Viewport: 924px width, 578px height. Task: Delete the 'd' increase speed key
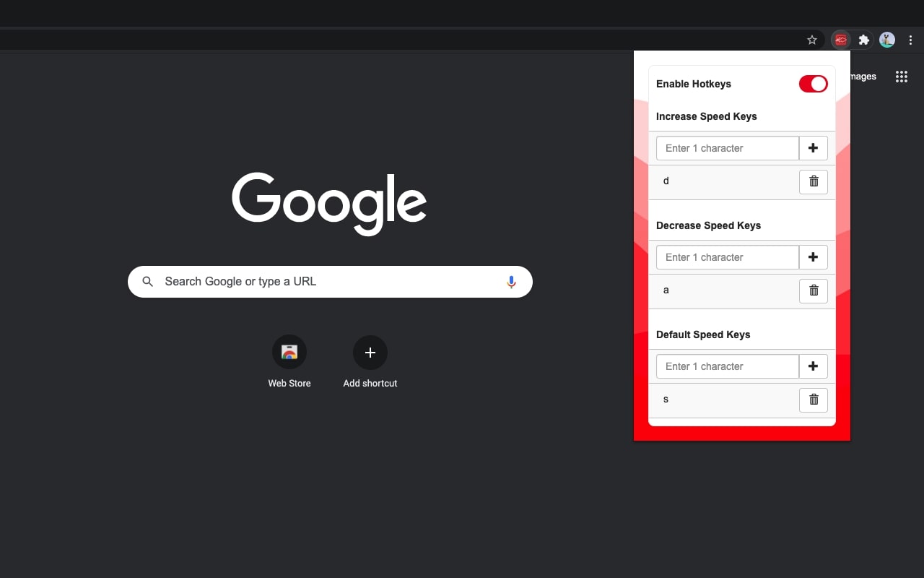(814, 181)
